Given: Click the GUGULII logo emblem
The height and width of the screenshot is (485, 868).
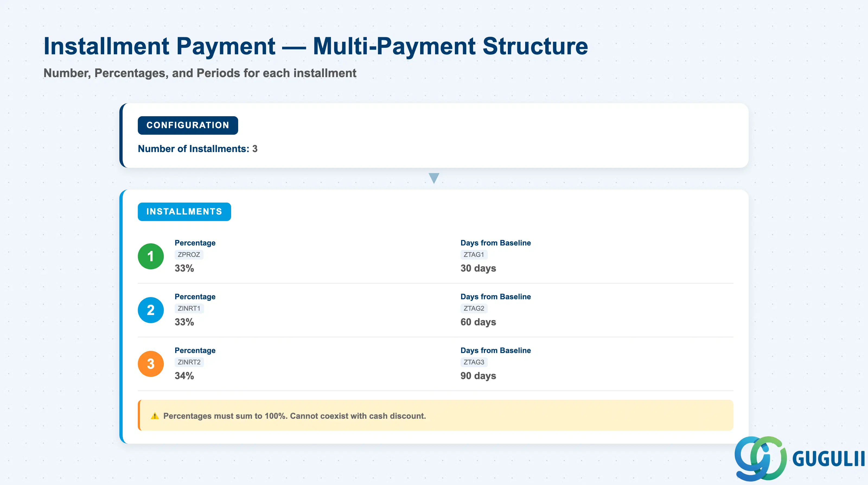Looking at the screenshot, I should 761,458.
